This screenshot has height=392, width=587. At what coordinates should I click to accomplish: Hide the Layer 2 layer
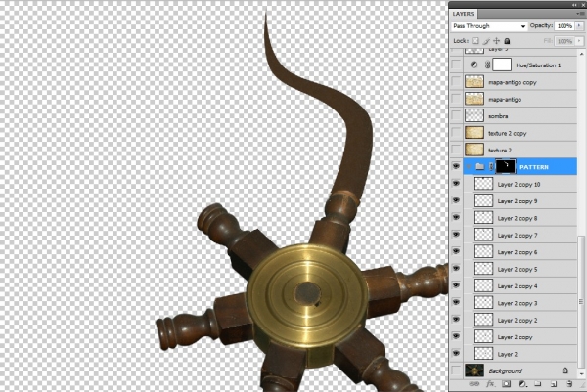[x=456, y=354]
